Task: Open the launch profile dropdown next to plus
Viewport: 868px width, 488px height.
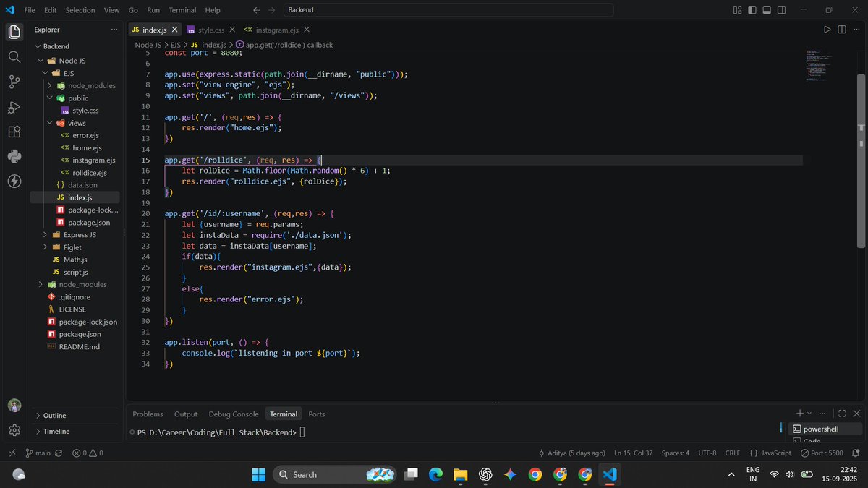Action: 809,414
